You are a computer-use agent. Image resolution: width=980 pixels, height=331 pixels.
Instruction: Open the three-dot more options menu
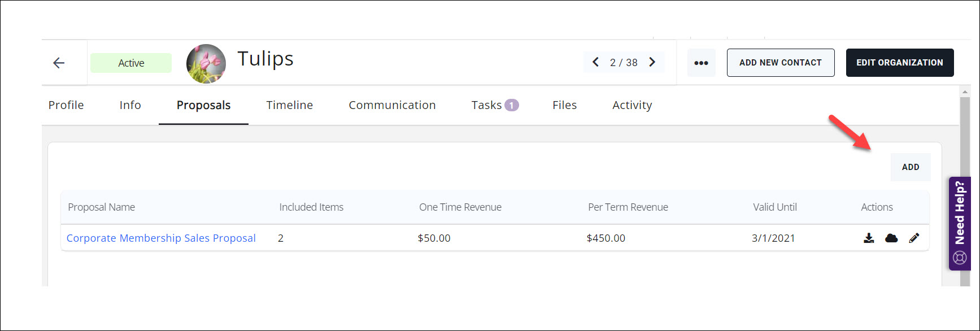pos(701,63)
